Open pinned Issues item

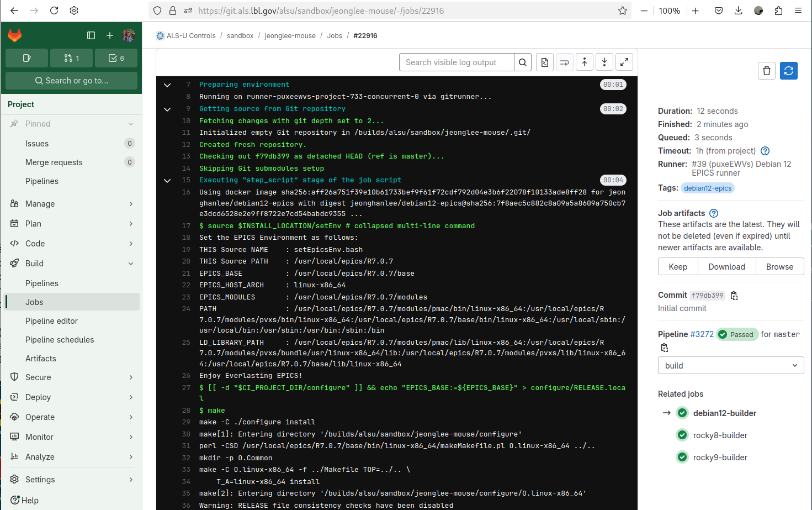click(72, 144)
